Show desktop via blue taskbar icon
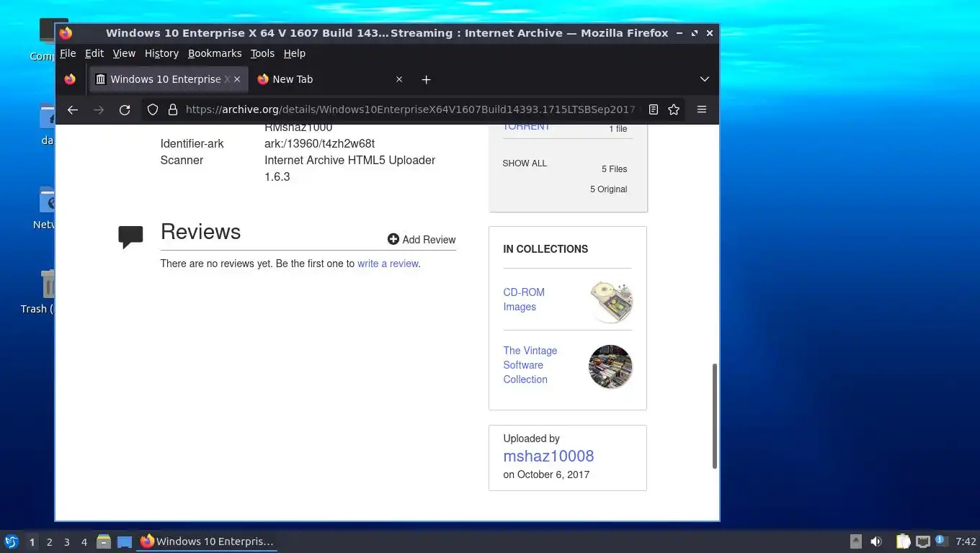980x553 pixels. click(125, 541)
